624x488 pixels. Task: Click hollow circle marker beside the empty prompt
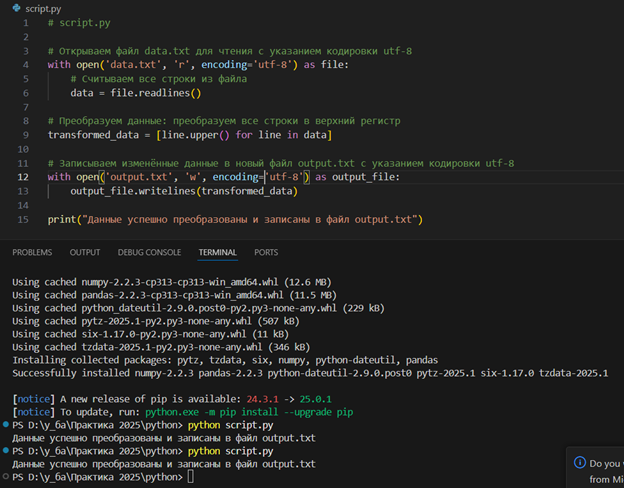(x=6, y=477)
